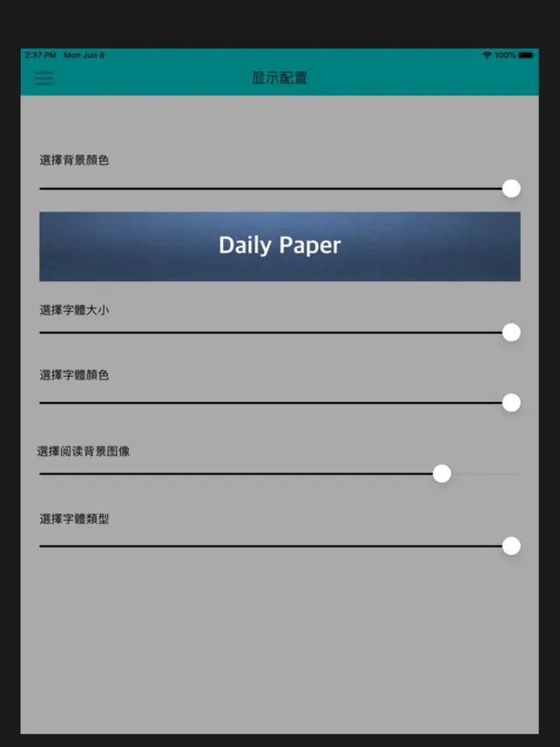Set background color slider to its midpoint
This screenshot has width=560, height=747.
tap(280, 189)
